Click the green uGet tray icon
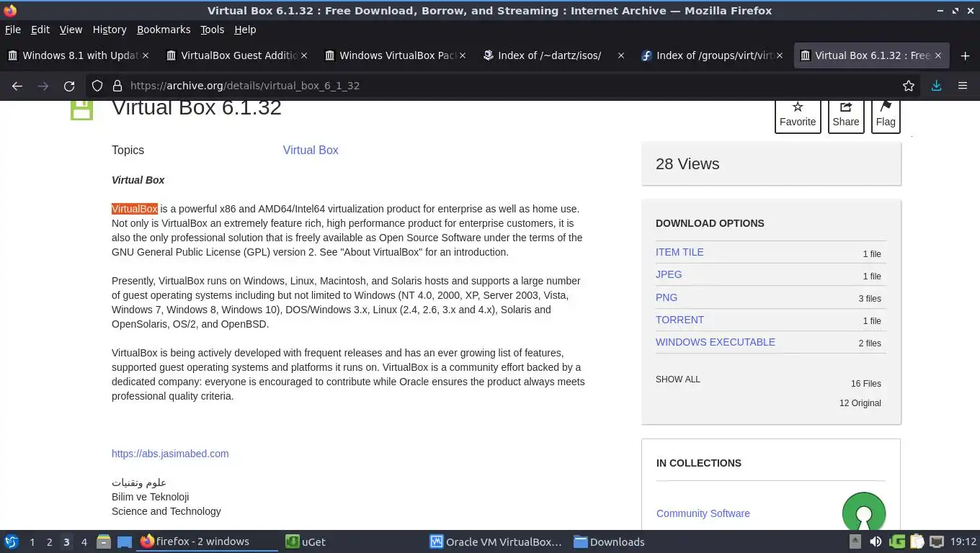This screenshot has height=553, width=980. pyautogui.click(x=897, y=541)
